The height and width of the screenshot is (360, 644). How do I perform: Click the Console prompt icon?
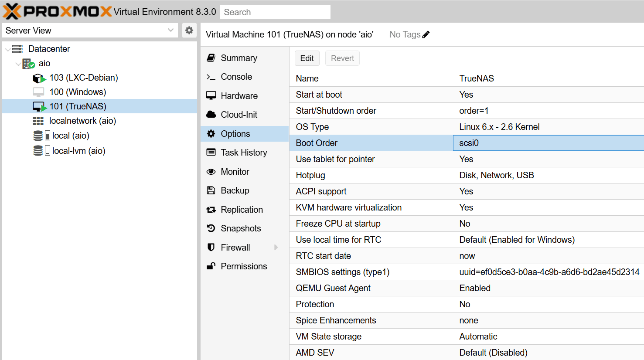[211, 77]
